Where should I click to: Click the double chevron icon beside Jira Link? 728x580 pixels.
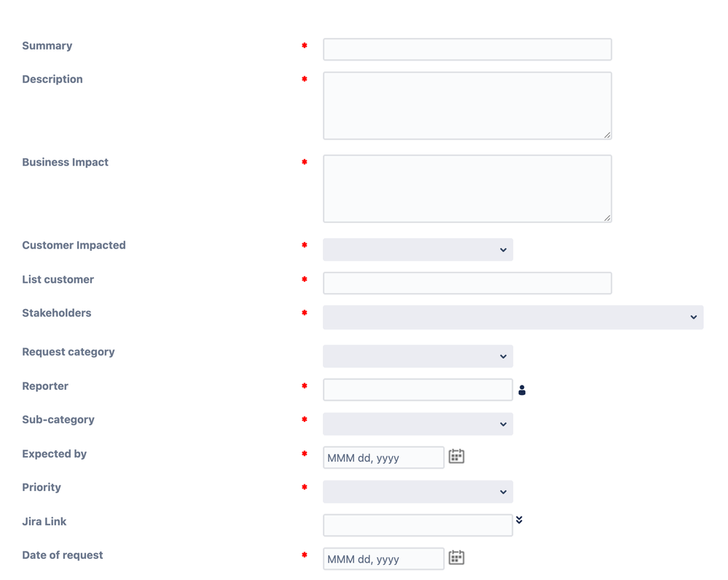point(519,519)
